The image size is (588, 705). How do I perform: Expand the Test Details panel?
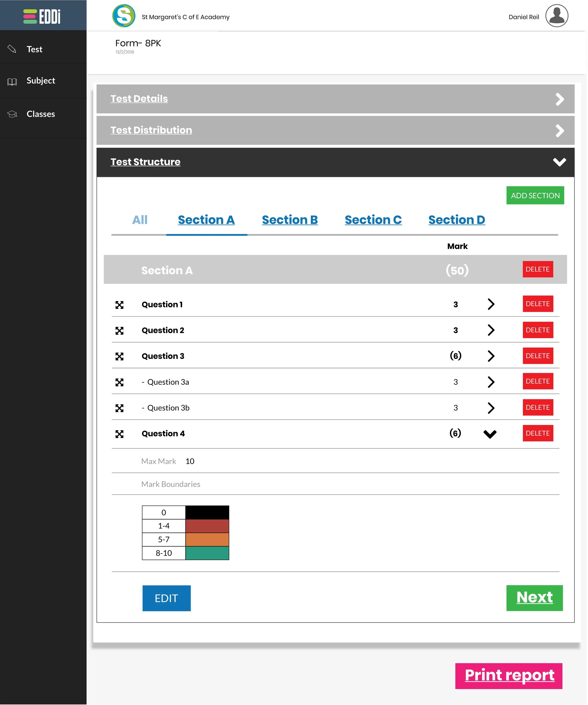pyautogui.click(x=560, y=99)
